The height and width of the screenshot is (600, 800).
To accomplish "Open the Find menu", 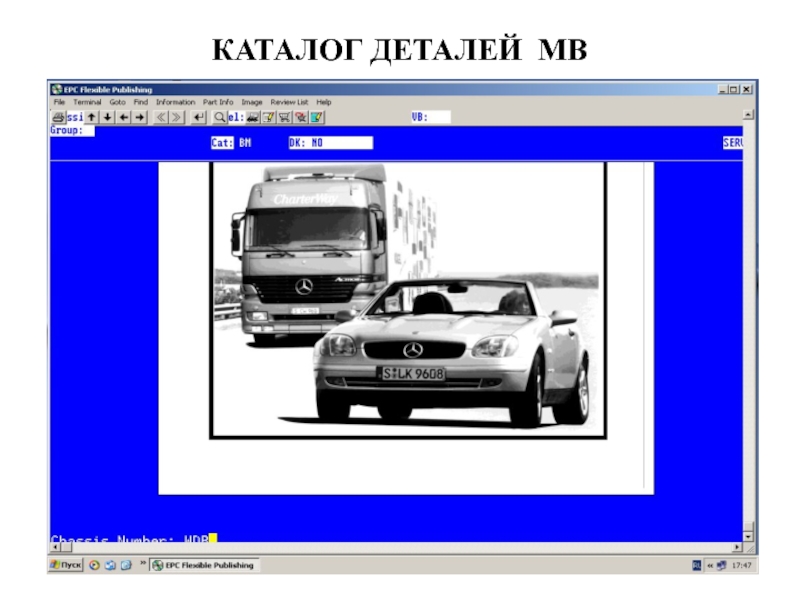I will pos(141,102).
